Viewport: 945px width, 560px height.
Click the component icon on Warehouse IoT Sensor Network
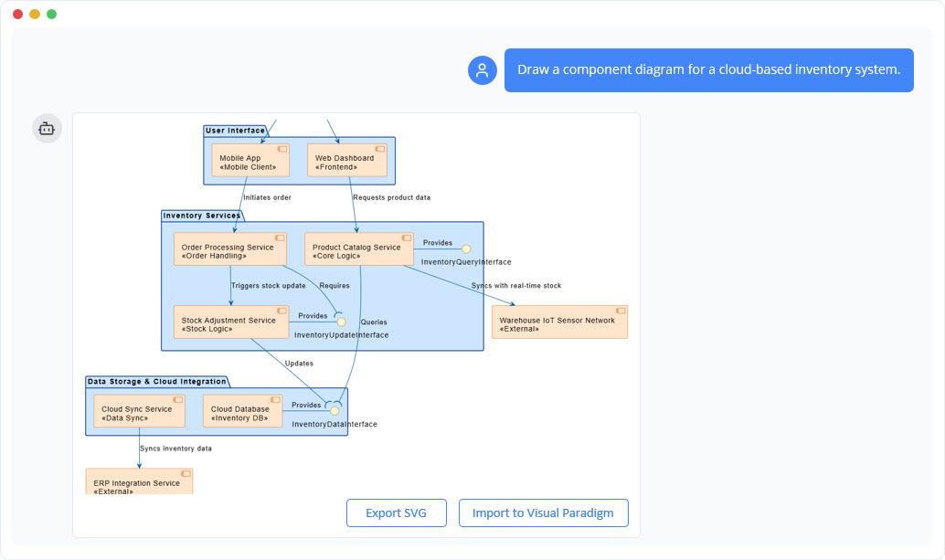coord(620,311)
